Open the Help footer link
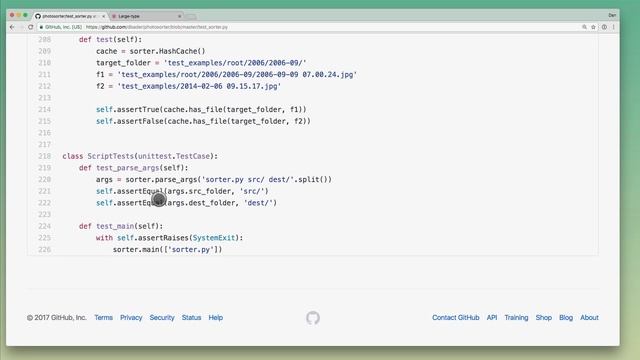This screenshot has width=640, height=360. (x=216, y=318)
